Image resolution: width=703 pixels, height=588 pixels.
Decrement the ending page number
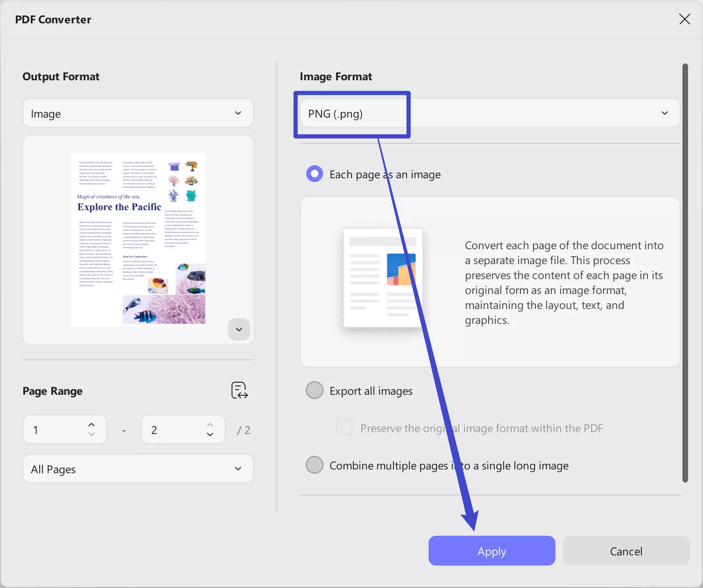(x=210, y=434)
